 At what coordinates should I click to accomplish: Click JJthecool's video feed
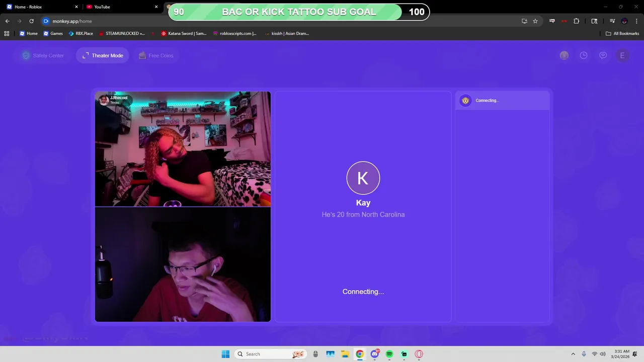pos(183,149)
